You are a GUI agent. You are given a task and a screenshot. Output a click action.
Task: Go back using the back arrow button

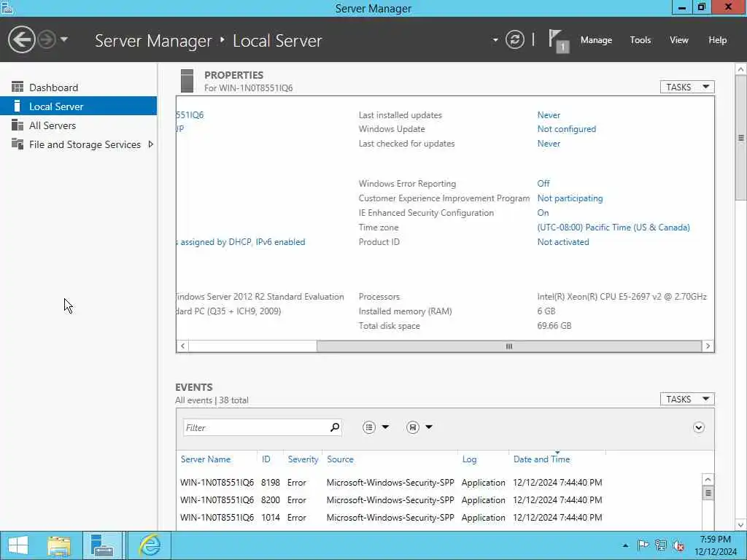(x=21, y=39)
